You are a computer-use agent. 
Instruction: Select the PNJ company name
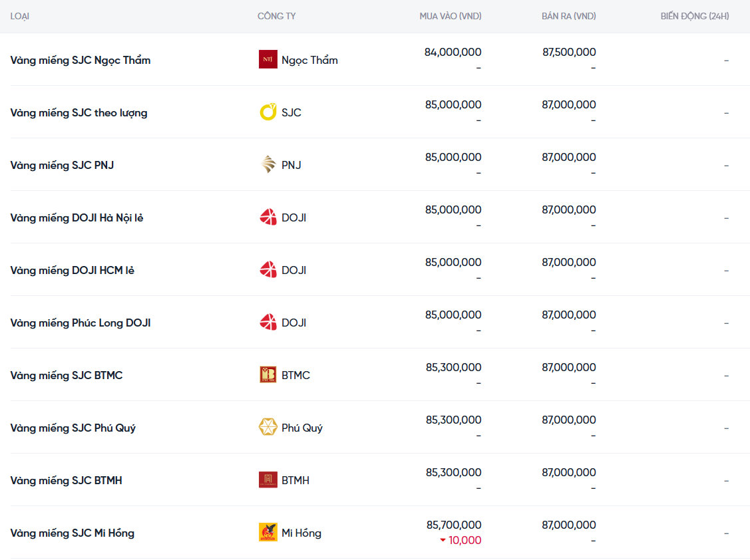pyautogui.click(x=291, y=166)
